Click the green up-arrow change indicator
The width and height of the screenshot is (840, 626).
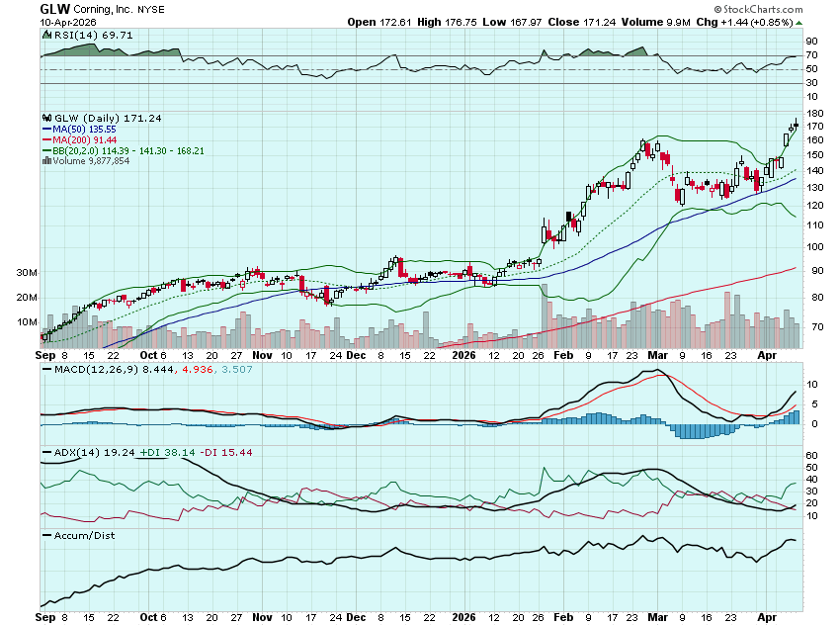pyautogui.click(x=798, y=23)
